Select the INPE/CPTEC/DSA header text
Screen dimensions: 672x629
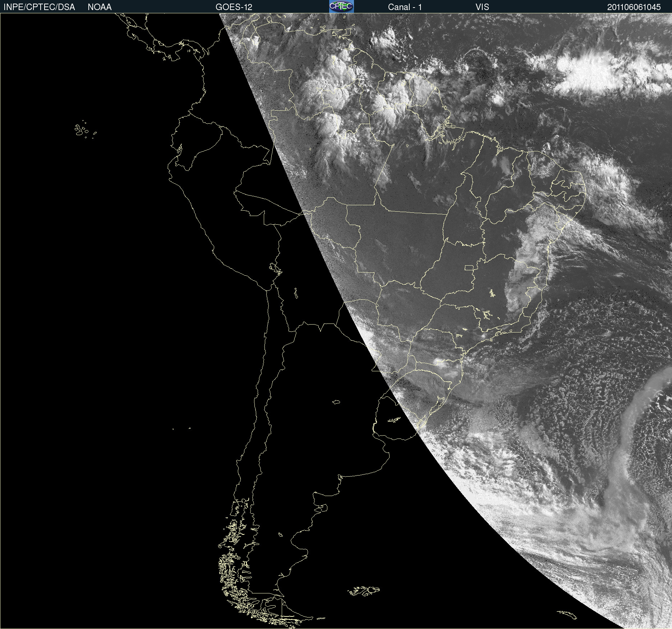point(39,7)
